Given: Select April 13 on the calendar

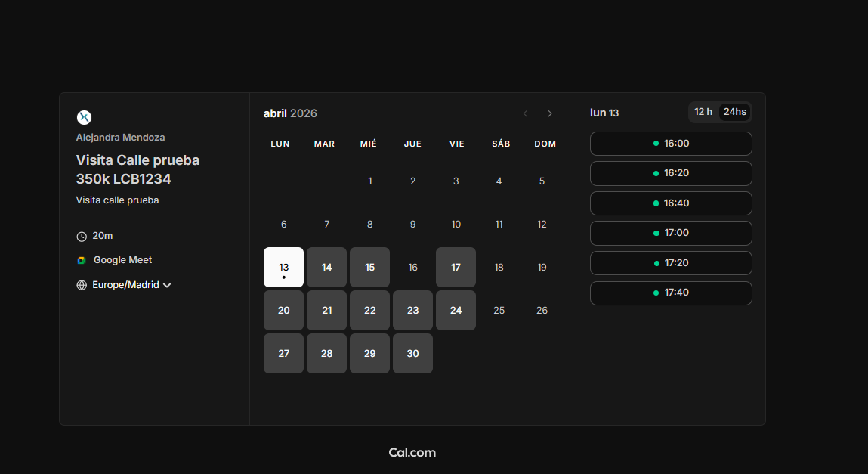Looking at the screenshot, I should 283,267.
